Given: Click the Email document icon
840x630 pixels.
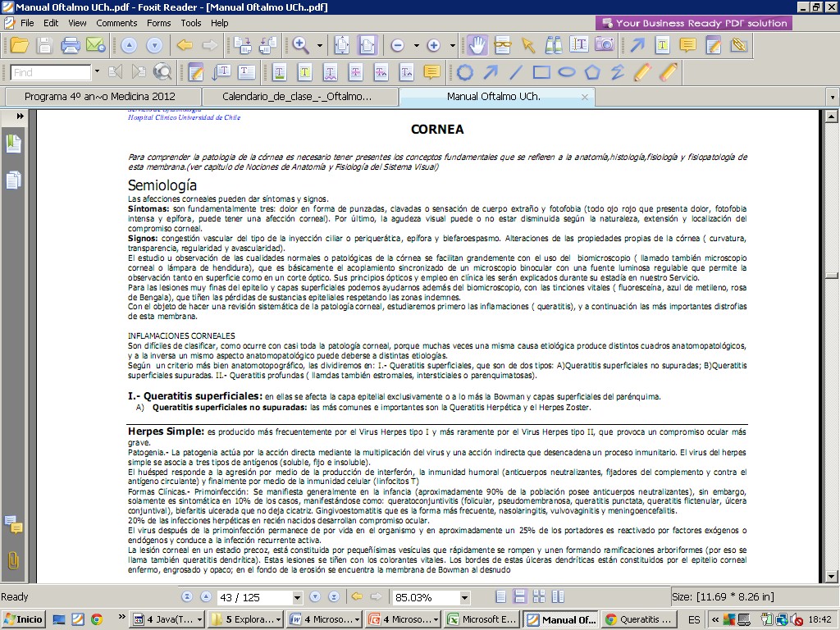Looking at the screenshot, I should coord(95,45).
